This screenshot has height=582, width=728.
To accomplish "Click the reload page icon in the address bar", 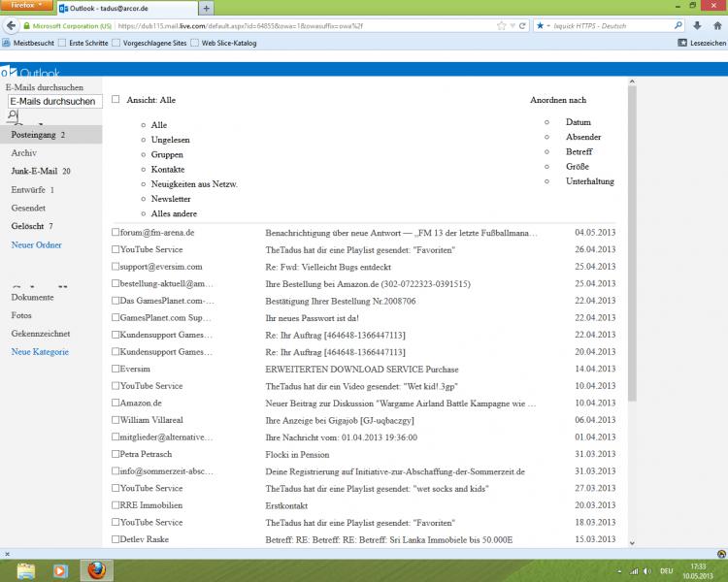I will (x=522, y=26).
